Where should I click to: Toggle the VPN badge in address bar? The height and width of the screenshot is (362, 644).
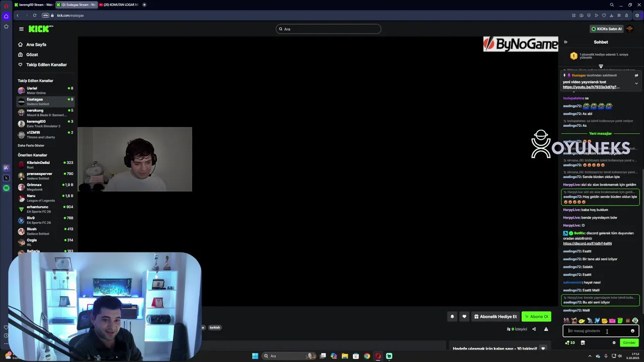[45, 15]
